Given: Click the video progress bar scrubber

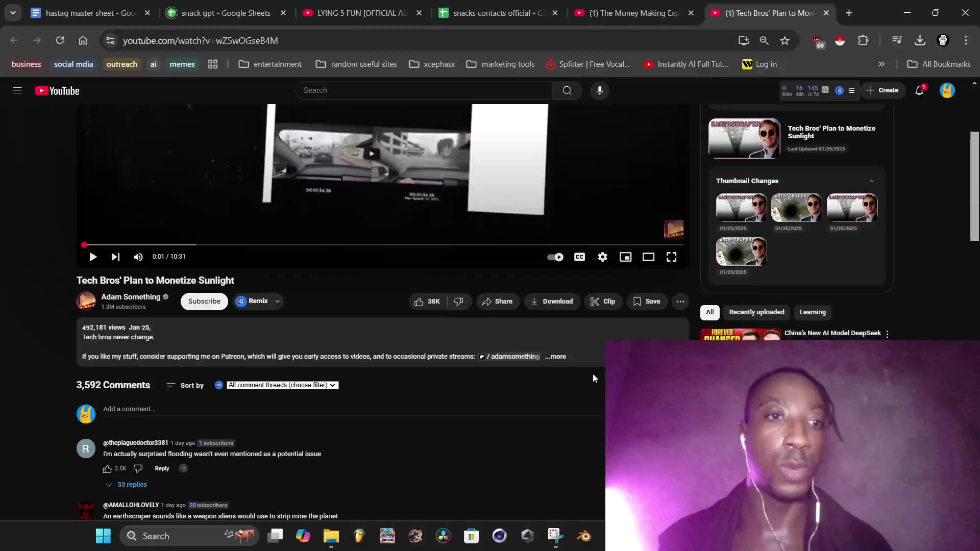Looking at the screenshot, I should [x=84, y=245].
